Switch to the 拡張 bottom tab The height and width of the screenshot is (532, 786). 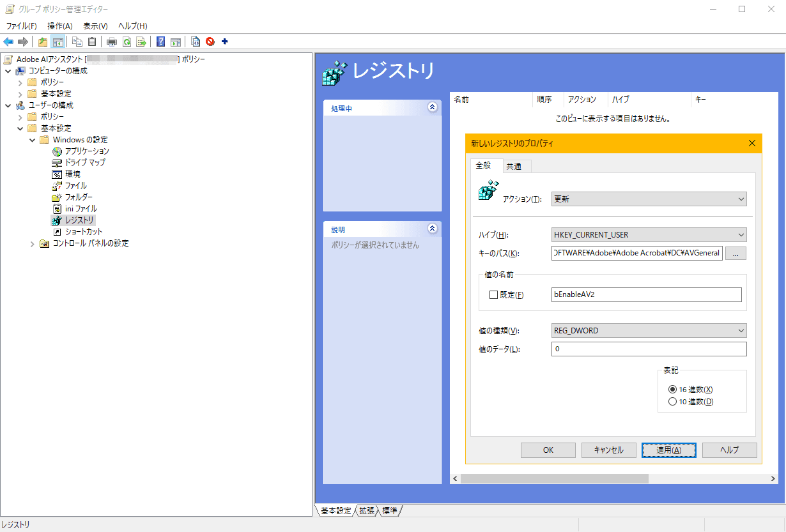(367, 511)
